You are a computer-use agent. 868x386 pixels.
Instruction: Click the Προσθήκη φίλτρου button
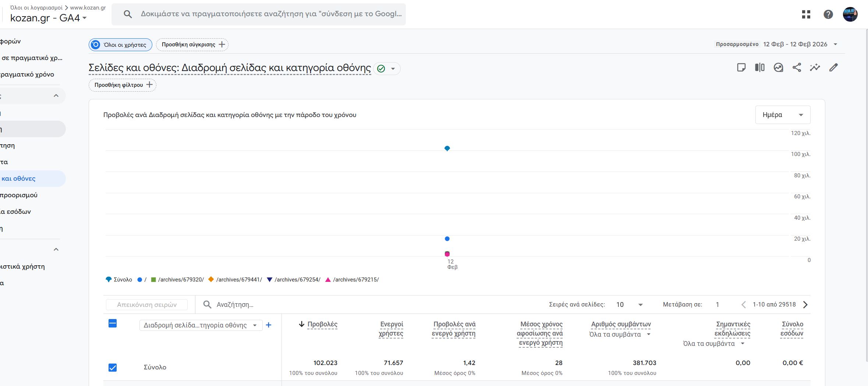pos(122,85)
